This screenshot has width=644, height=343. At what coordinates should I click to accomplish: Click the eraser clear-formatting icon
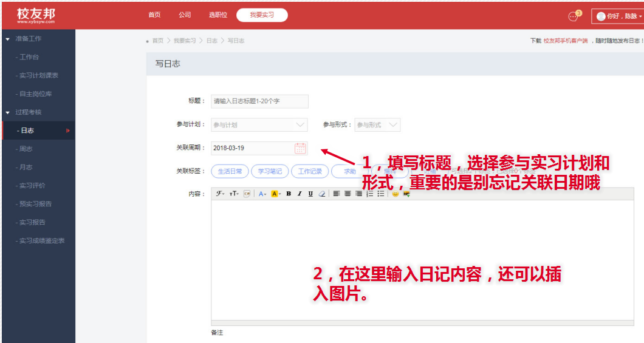coord(322,194)
